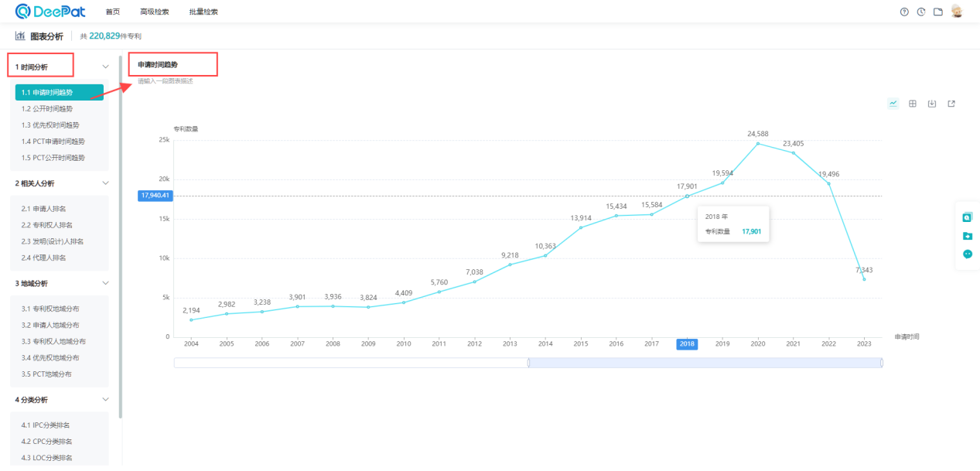
Task: Click the chart description input field
Action: (x=166, y=80)
